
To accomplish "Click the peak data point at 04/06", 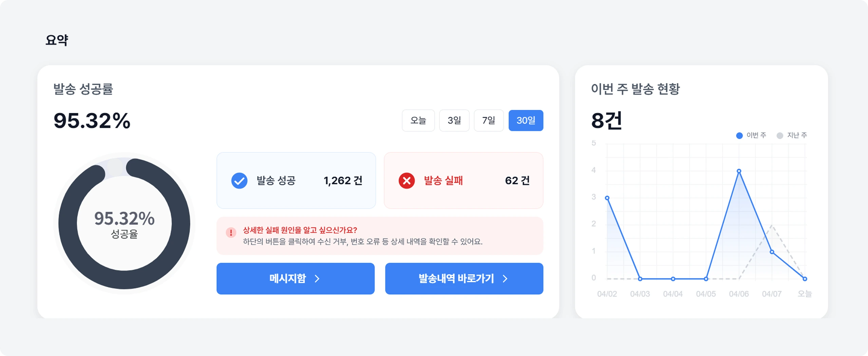I will coord(739,171).
